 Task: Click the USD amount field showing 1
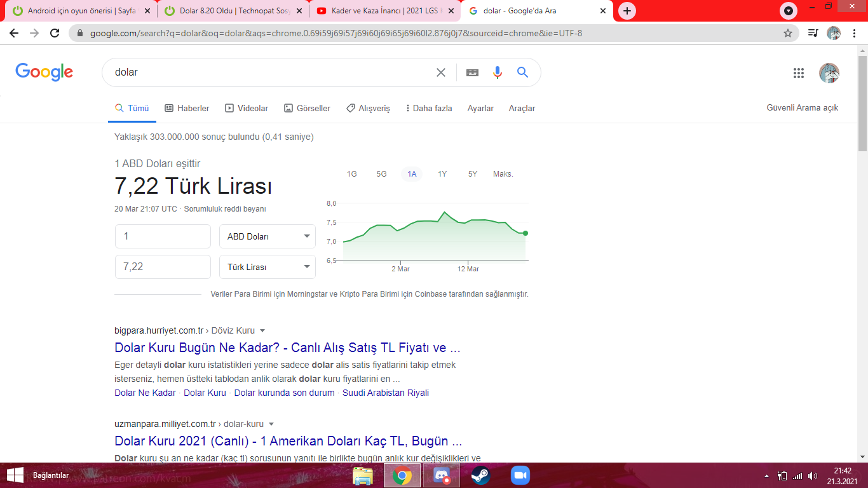(x=163, y=236)
